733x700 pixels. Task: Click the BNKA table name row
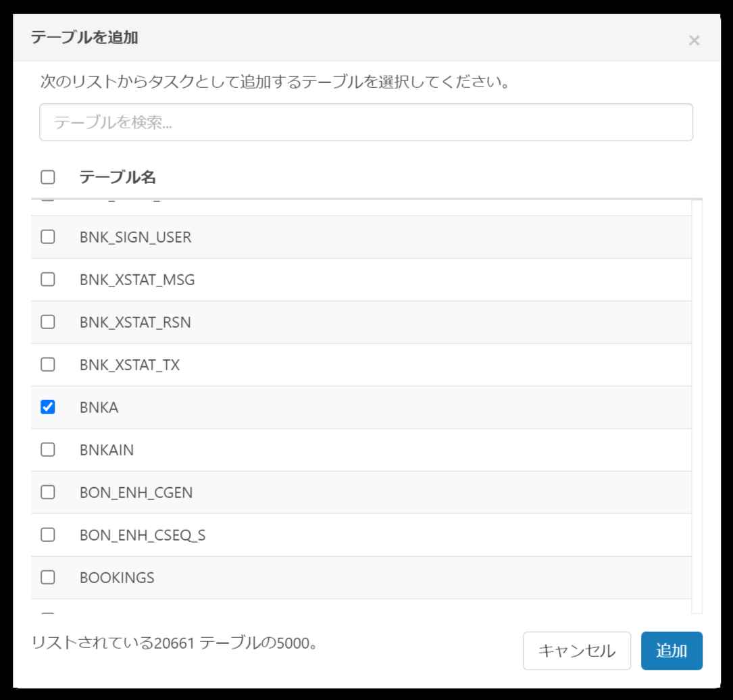pyautogui.click(x=99, y=407)
